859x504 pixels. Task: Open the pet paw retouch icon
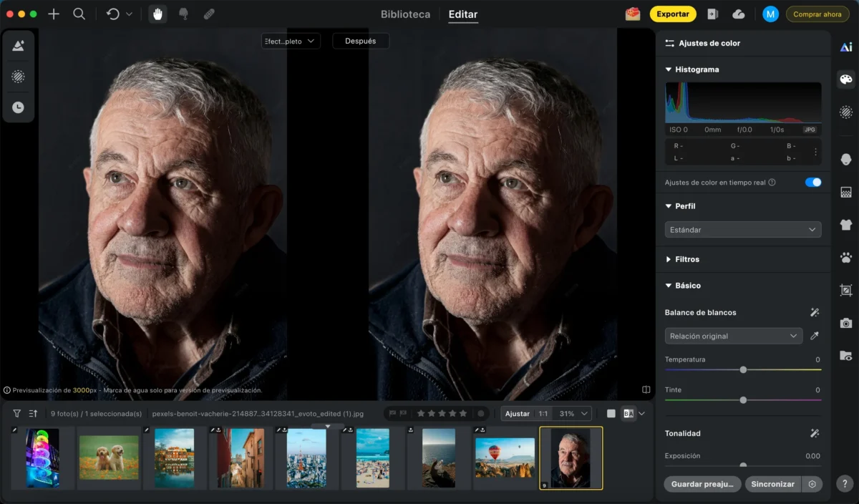(846, 258)
